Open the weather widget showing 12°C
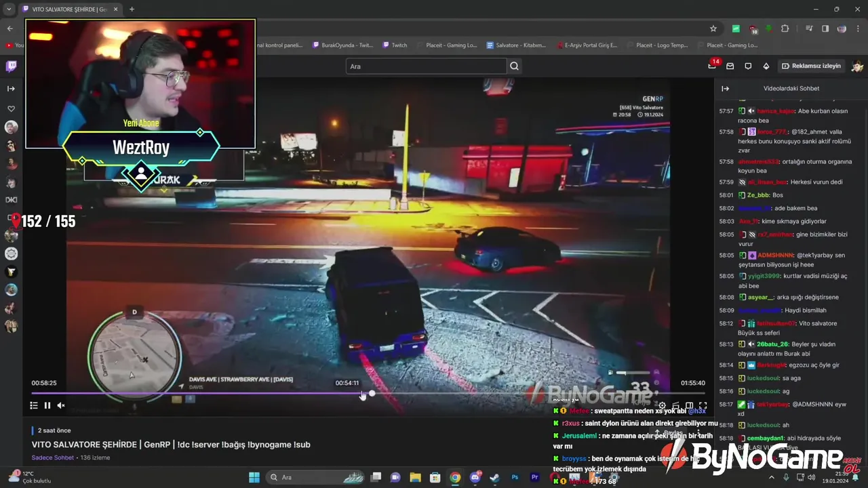868x488 pixels. (x=28, y=477)
